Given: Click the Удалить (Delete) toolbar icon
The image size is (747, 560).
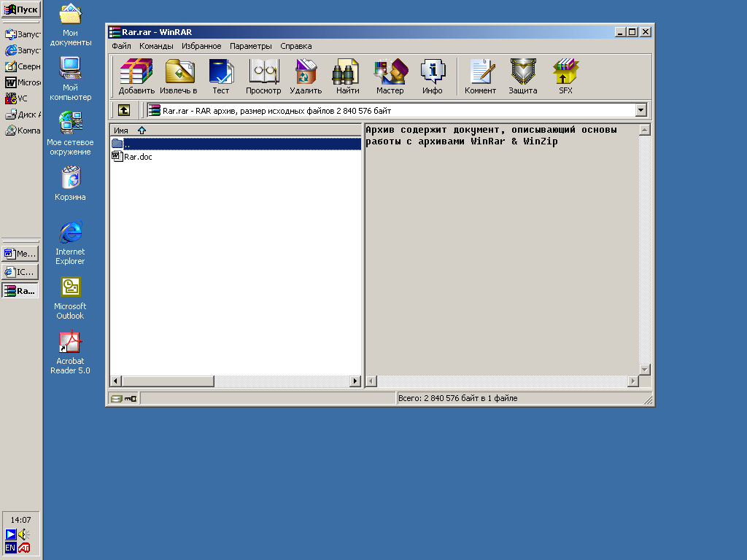Looking at the screenshot, I should coord(306,76).
